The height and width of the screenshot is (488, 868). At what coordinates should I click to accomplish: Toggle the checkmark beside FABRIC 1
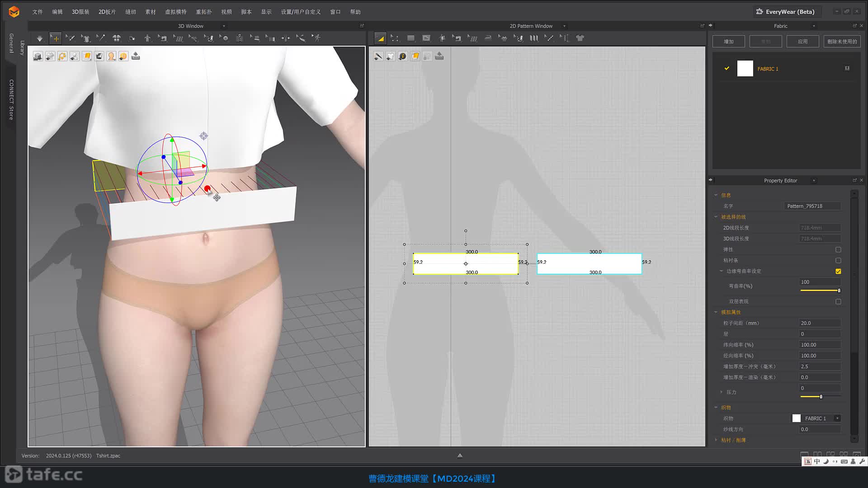click(x=727, y=69)
